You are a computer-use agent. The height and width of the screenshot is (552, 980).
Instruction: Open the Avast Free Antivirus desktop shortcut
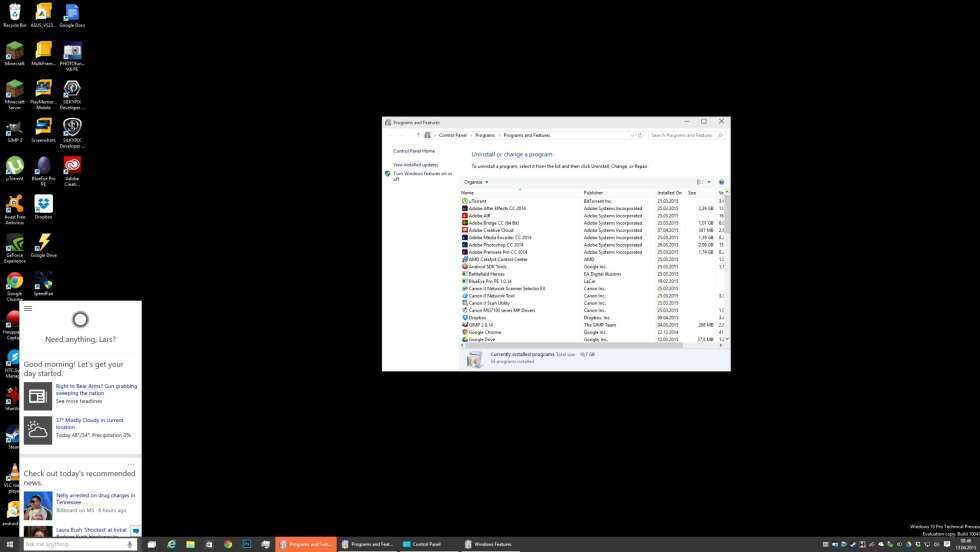[x=14, y=210]
